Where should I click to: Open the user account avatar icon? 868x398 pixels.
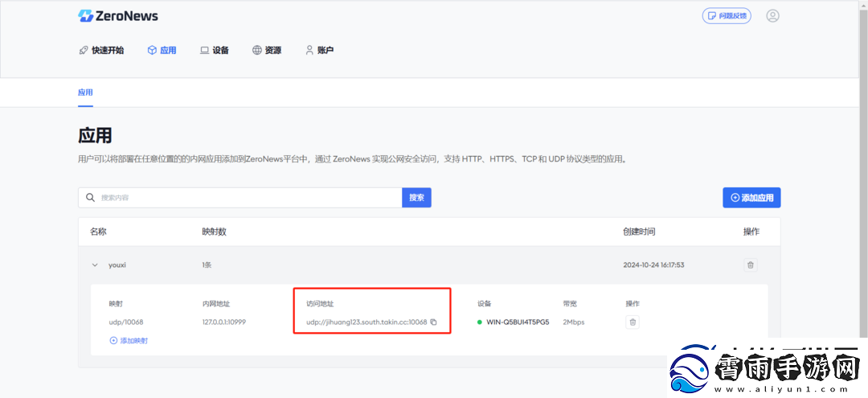(773, 15)
